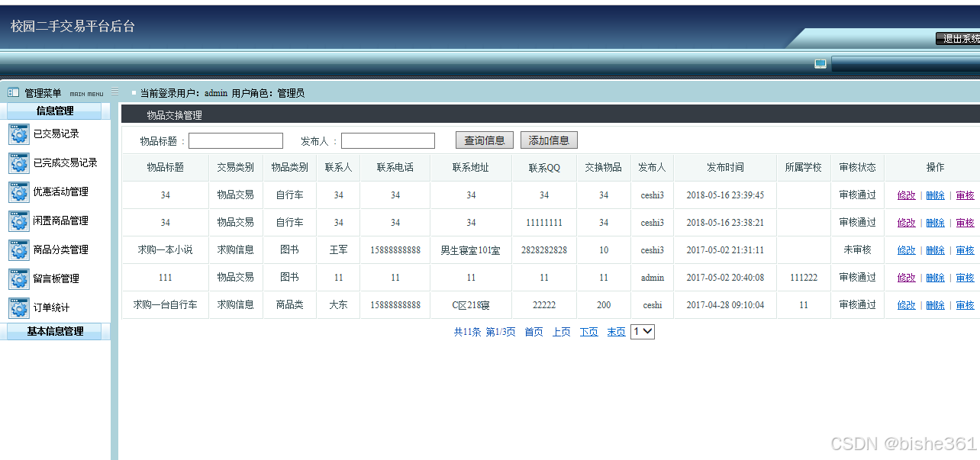Open 已交易记录 menu item

click(x=56, y=133)
